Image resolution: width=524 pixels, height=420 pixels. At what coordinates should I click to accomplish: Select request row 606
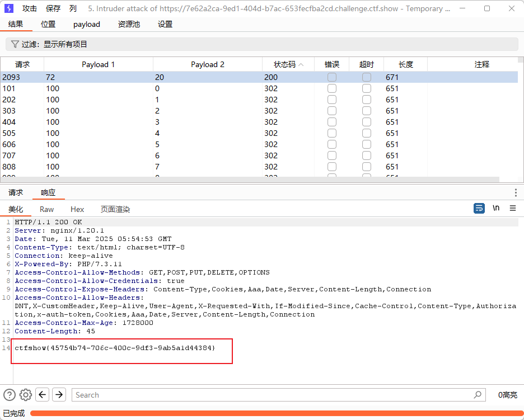259,144
